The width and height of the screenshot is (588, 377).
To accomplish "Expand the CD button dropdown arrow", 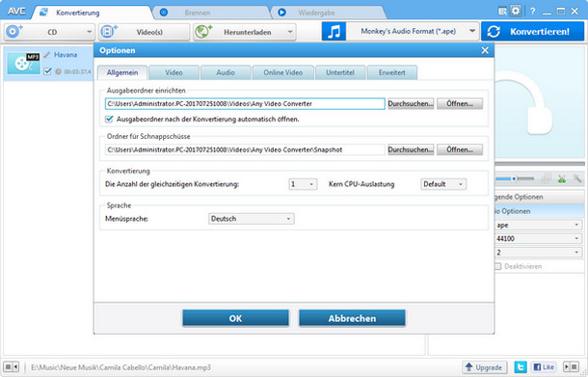I will pyautogui.click(x=89, y=32).
